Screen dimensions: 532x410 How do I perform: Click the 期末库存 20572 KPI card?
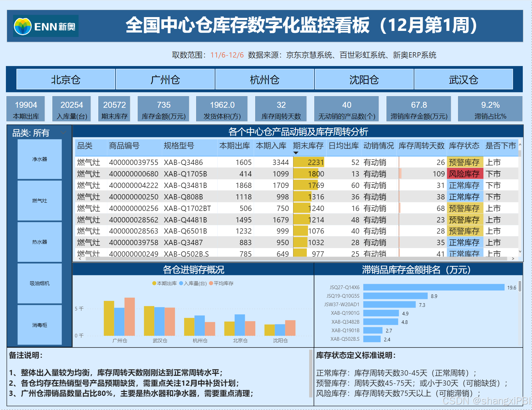point(114,109)
